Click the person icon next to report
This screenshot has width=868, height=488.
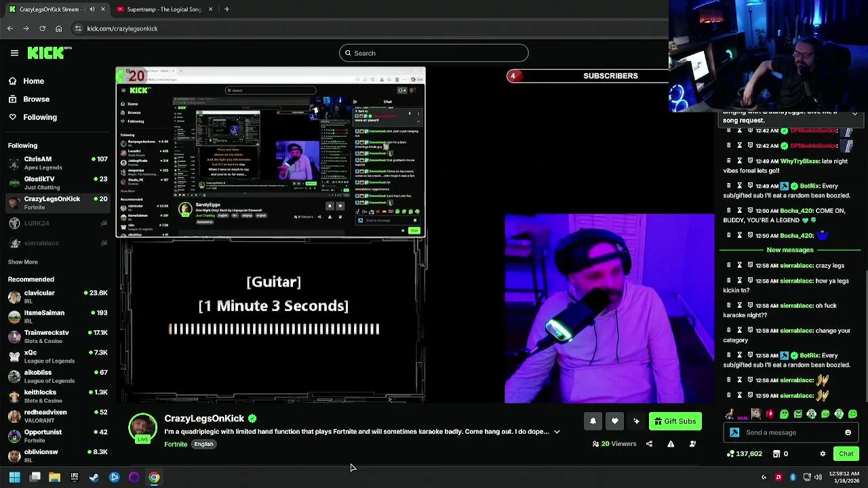click(x=692, y=444)
